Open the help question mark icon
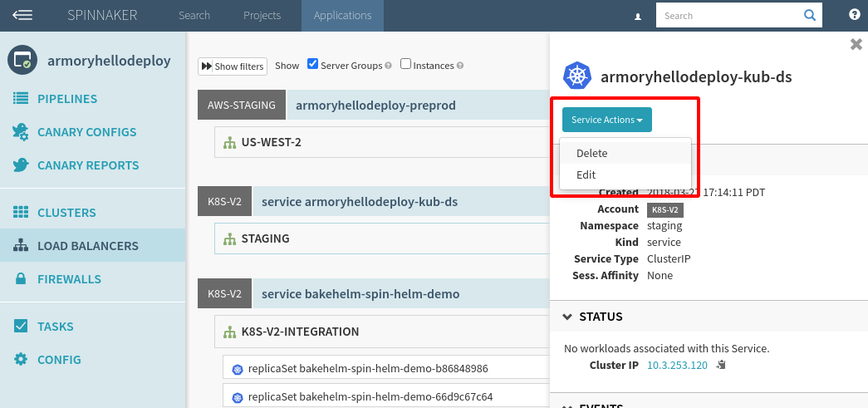Image resolution: width=868 pixels, height=408 pixels. tap(854, 15)
